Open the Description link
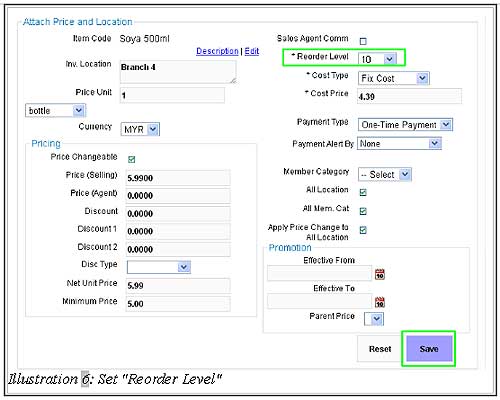The height and width of the screenshot is (400, 500). tap(217, 51)
